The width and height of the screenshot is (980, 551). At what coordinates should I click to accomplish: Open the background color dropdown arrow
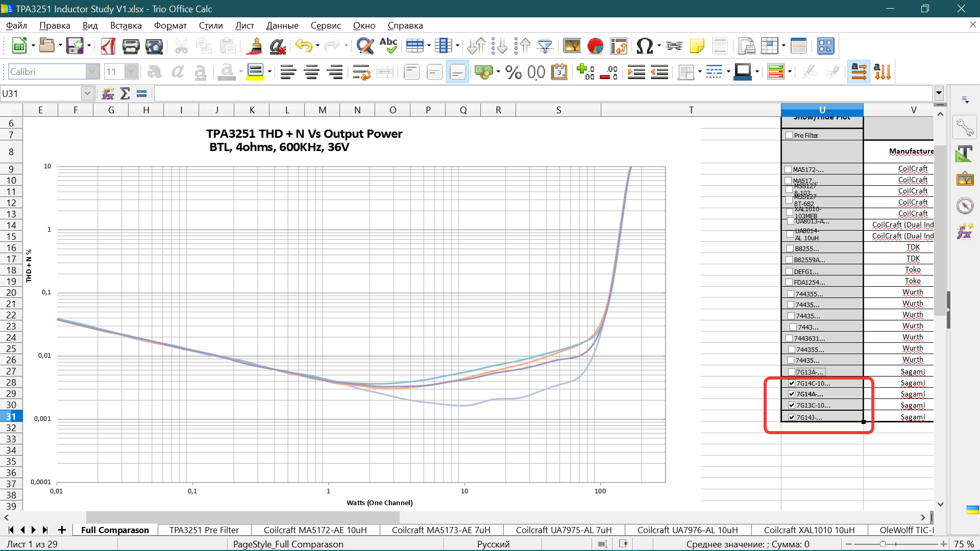[269, 72]
